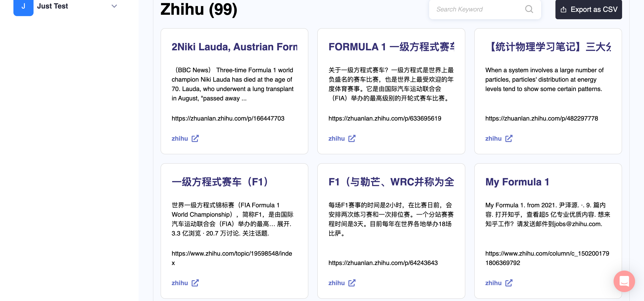
Task: Open external link icon on 一级方程式赛车（F1）card
Action: click(x=195, y=283)
